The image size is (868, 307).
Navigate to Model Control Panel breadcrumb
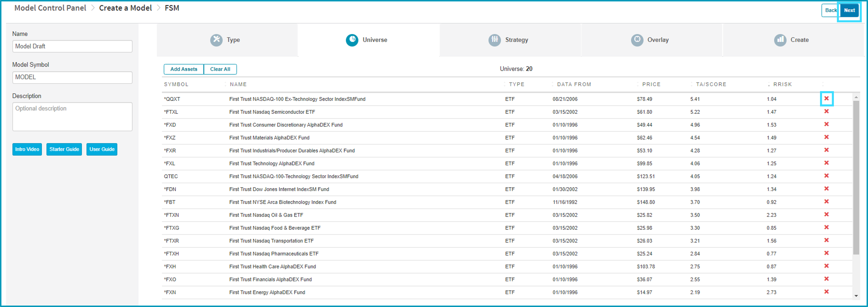coord(50,8)
